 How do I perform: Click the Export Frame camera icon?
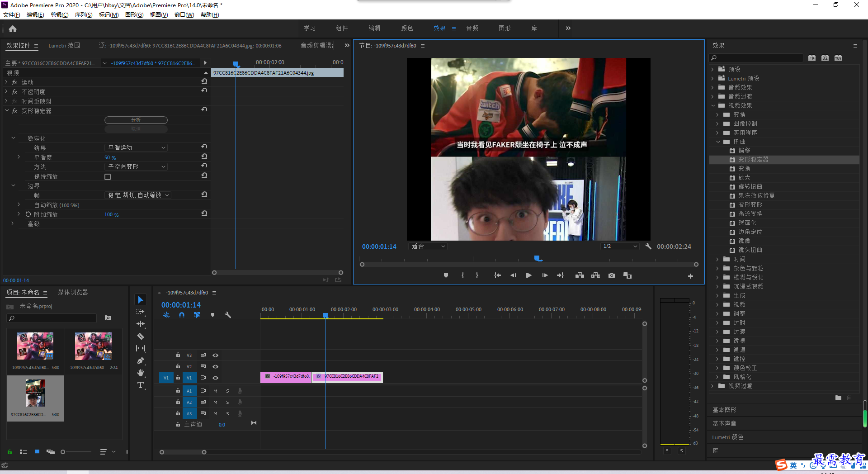612,275
